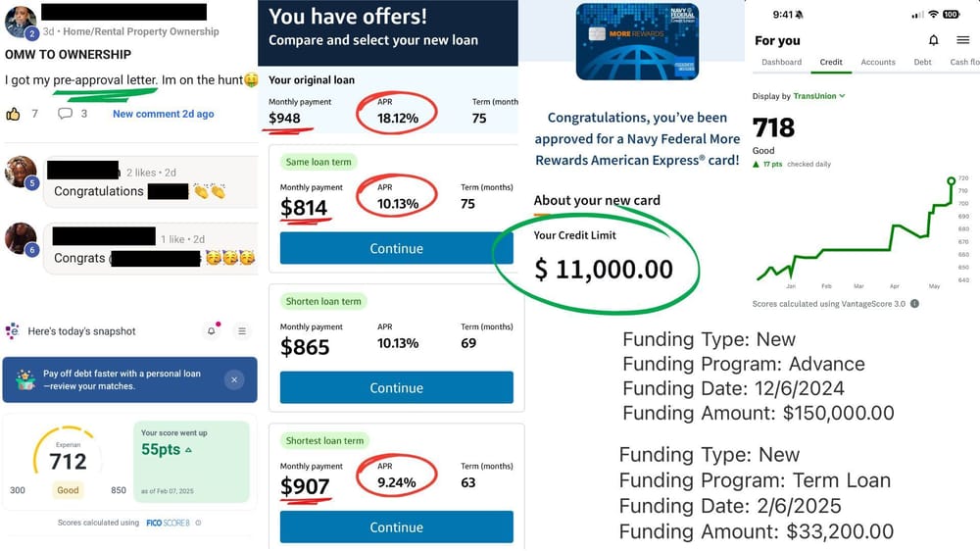Tap the Experian notification bell icon
The image size is (980, 551).
tap(211, 331)
